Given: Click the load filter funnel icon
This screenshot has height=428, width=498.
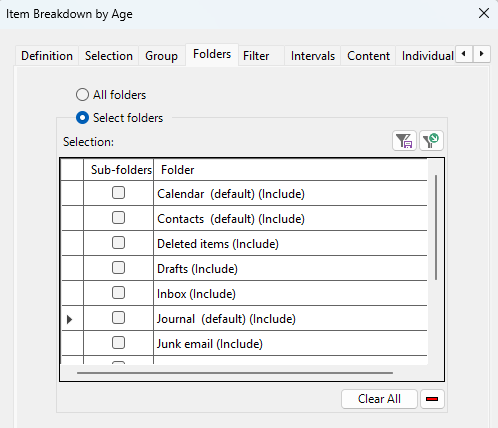Looking at the screenshot, I should pyautogui.click(x=431, y=141).
